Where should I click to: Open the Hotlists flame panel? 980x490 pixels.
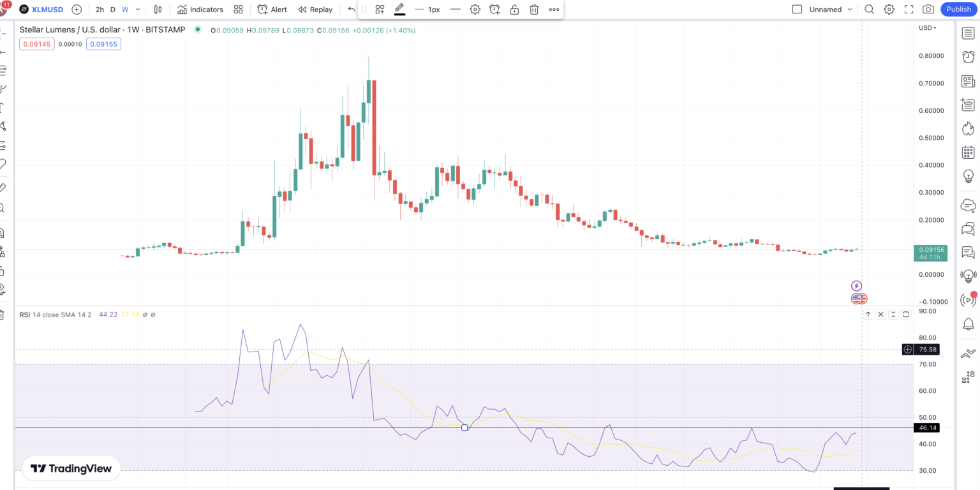[x=968, y=128]
